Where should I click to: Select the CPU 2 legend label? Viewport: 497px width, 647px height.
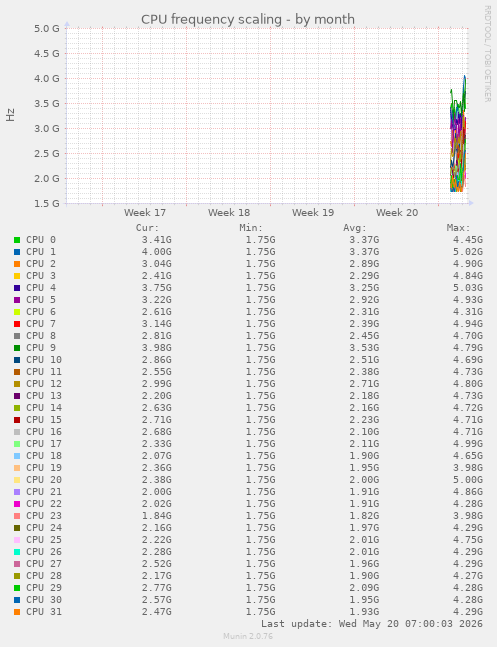pyautogui.click(x=41, y=264)
